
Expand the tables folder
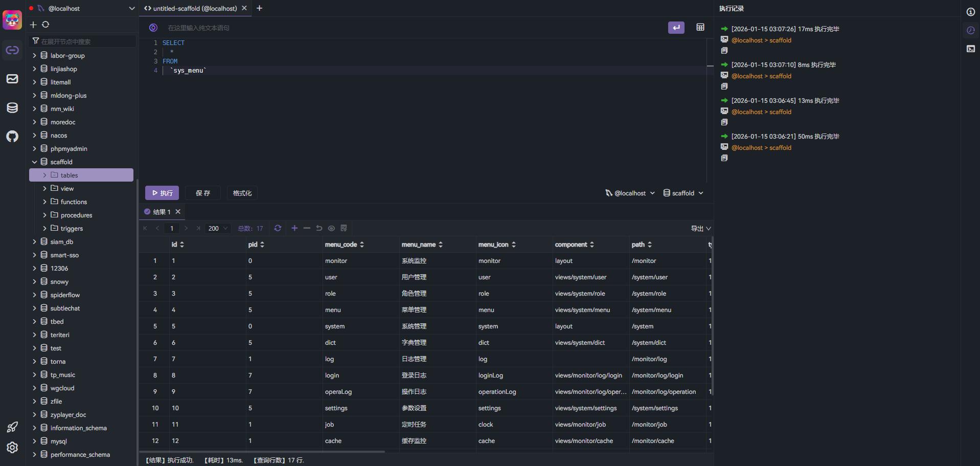coord(44,175)
